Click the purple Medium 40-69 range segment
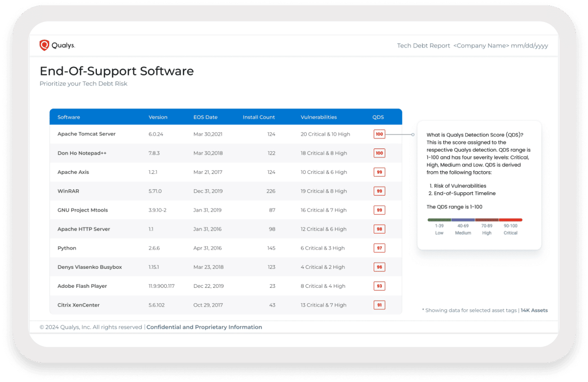The height and width of the screenshot is (382, 588). [x=463, y=220]
